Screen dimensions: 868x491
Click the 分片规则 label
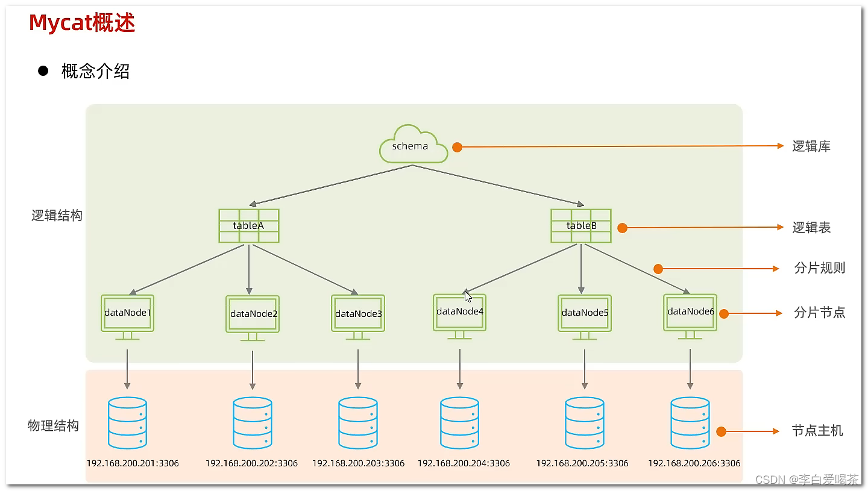pyautogui.click(x=820, y=268)
